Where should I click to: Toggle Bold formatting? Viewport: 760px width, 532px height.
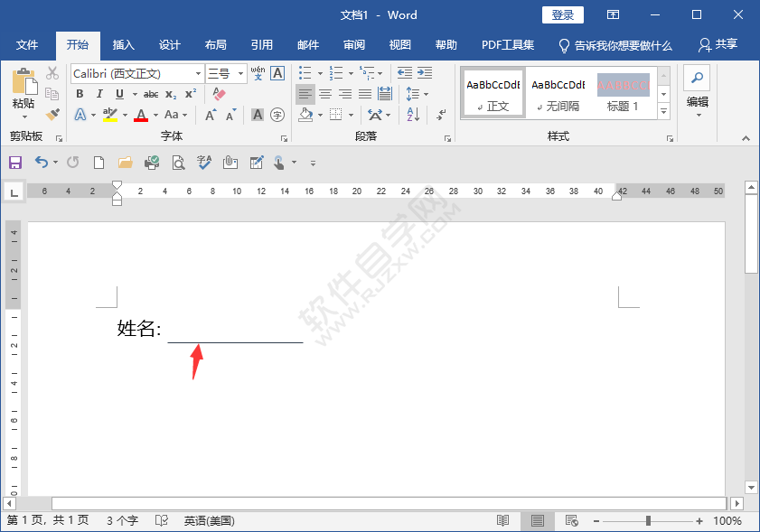coord(80,94)
